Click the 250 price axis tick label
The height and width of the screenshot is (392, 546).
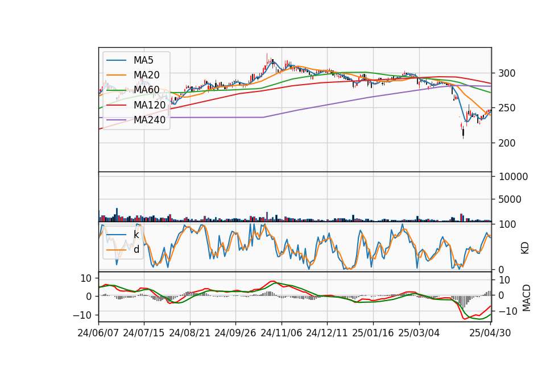pyautogui.click(x=507, y=108)
